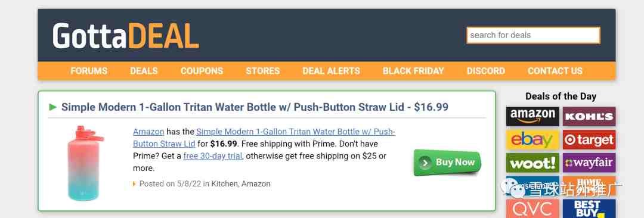
Task: Click the search for deals field
Action: pos(533,35)
